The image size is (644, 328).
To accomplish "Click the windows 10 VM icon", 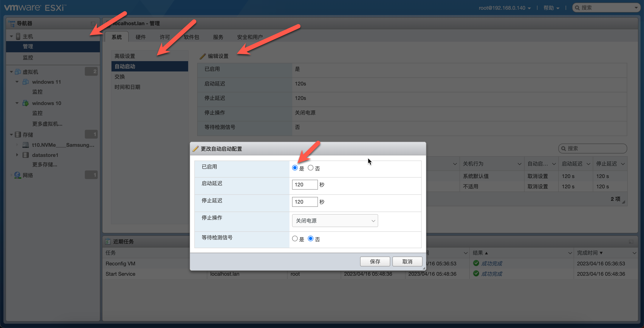I will 25,103.
